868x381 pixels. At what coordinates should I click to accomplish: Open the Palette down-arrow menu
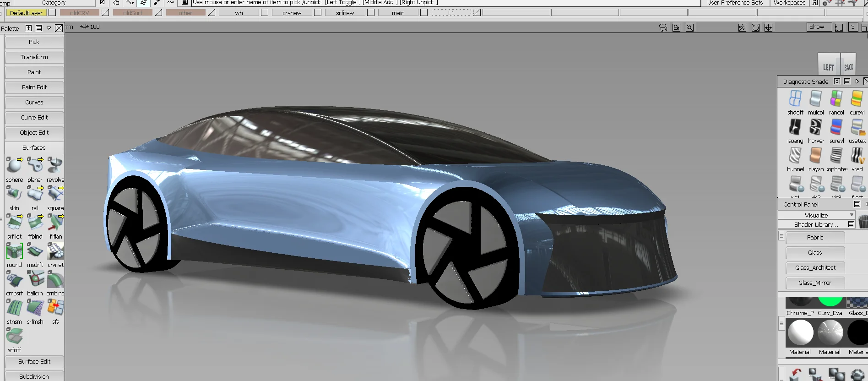tap(49, 28)
